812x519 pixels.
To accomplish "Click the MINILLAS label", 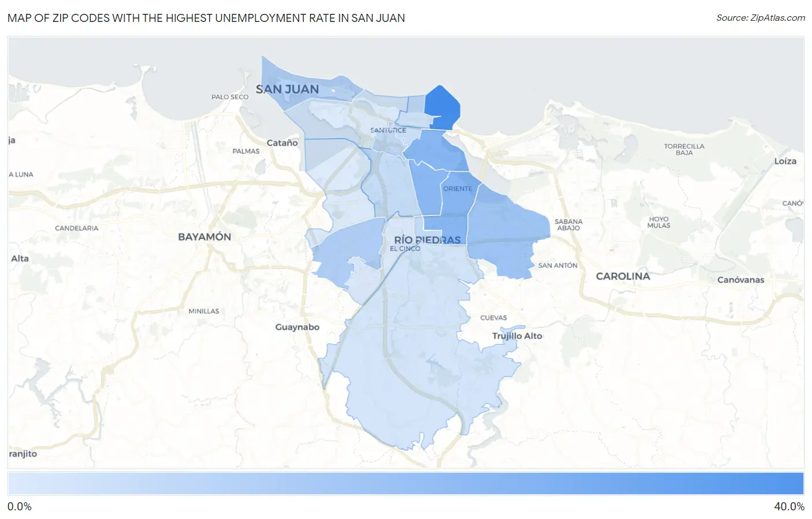I will coord(204,311).
